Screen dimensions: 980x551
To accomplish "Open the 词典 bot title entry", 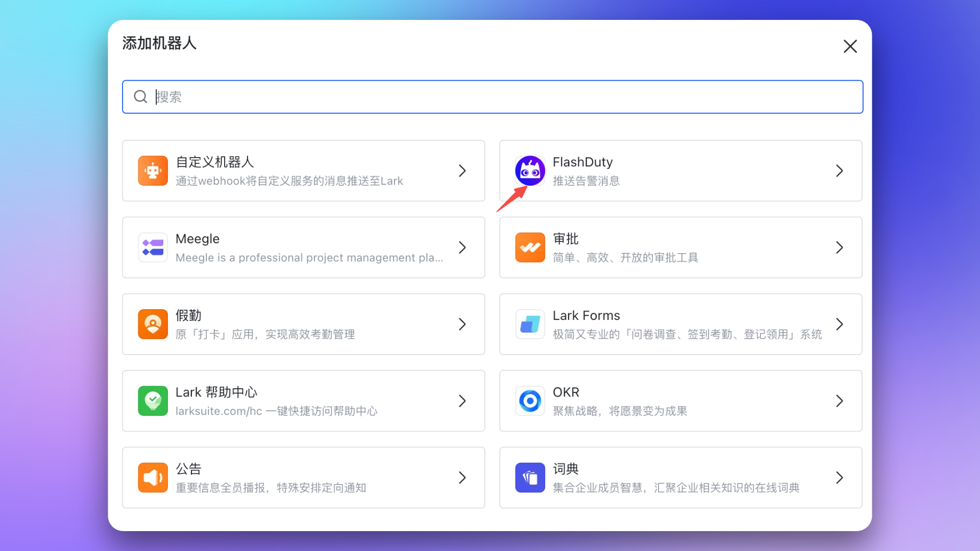I will pos(566,469).
